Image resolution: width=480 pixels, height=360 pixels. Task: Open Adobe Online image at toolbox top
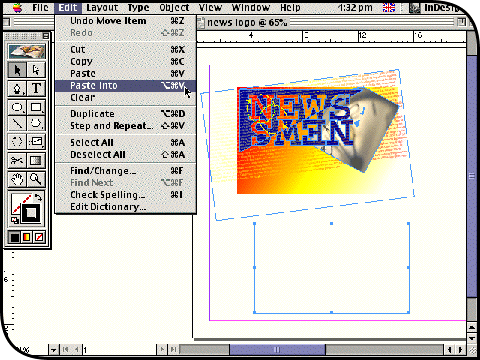[27, 52]
